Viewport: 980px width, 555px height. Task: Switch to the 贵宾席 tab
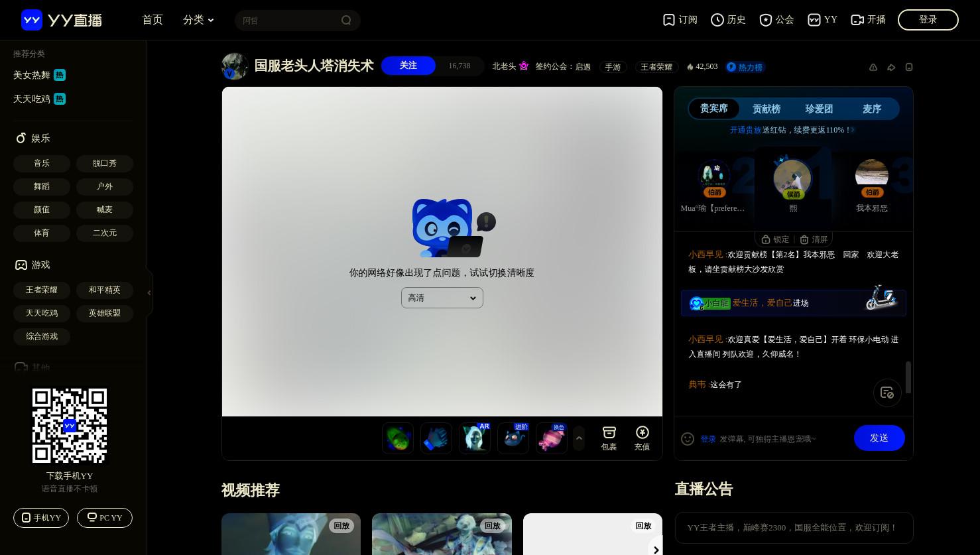pyautogui.click(x=714, y=109)
